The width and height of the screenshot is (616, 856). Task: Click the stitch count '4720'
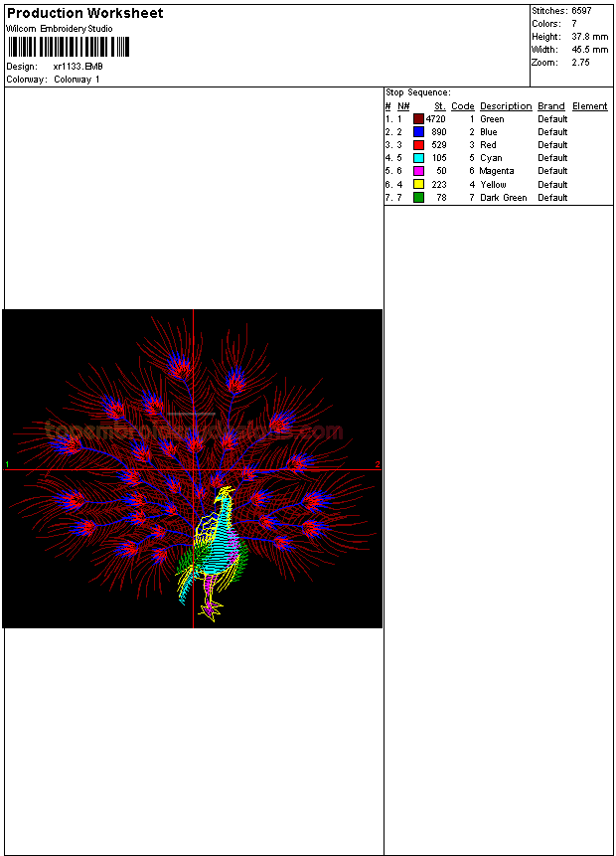click(x=436, y=119)
